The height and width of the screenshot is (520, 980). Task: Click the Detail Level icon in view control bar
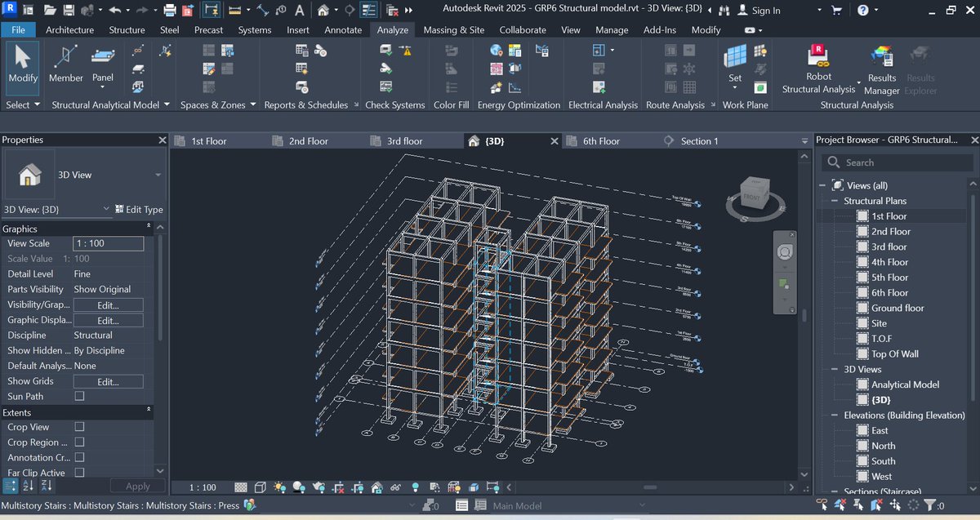pos(241,487)
